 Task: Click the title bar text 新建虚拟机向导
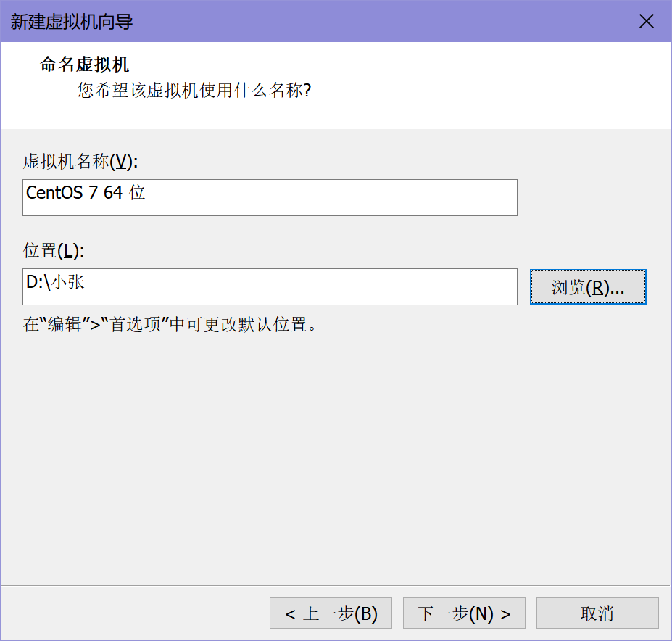[72, 22]
